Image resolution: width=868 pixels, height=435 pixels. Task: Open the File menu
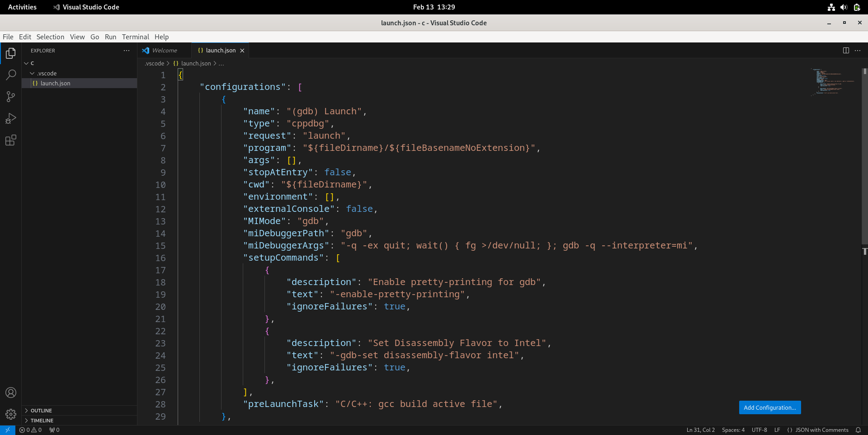click(8, 37)
